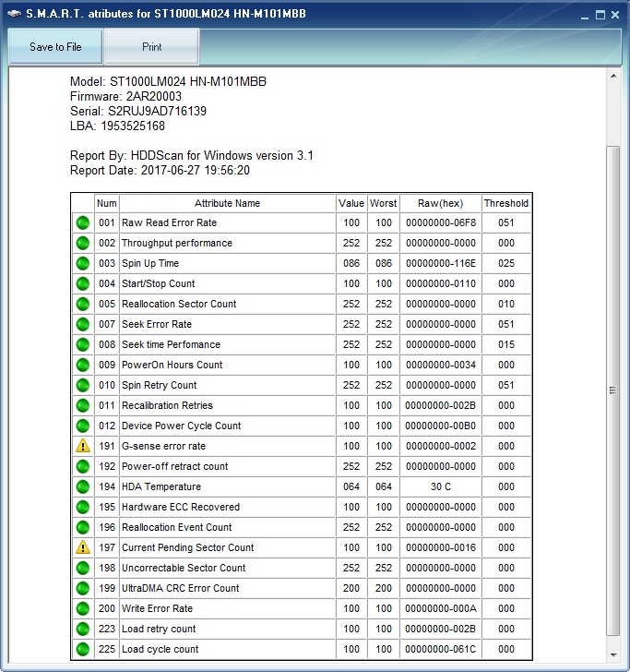
Task: Click the Print button
Action: point(151,47)
